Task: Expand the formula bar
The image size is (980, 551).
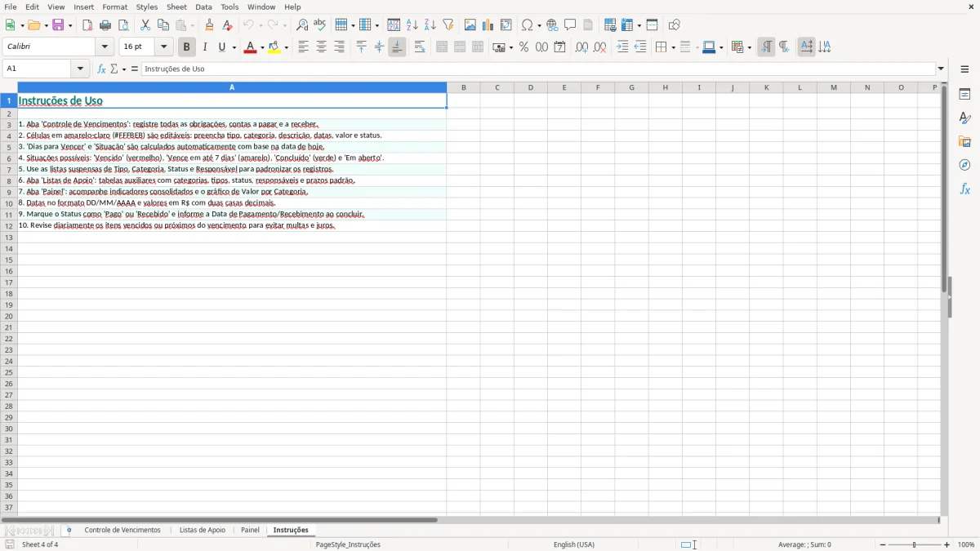Action: tap(941, 69)
